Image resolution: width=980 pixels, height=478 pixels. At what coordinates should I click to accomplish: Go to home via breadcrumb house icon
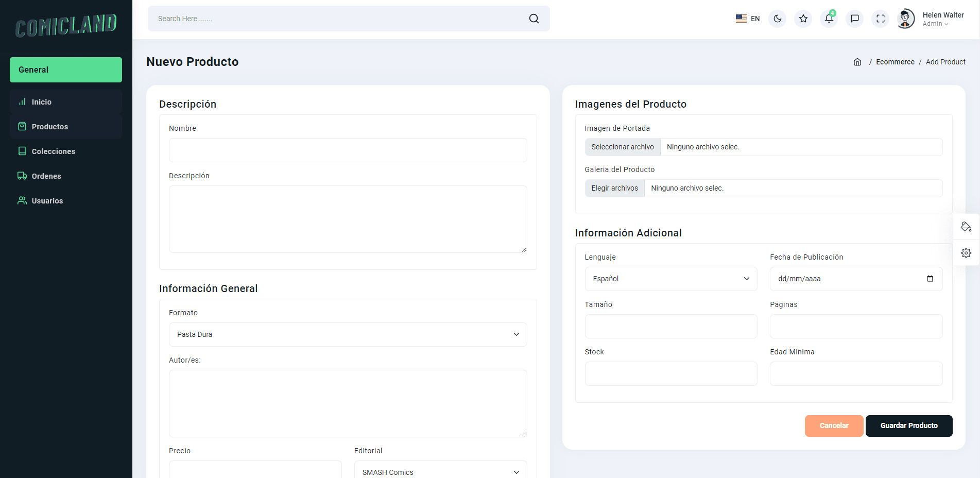pyautogui.click(x=857, y=62)
